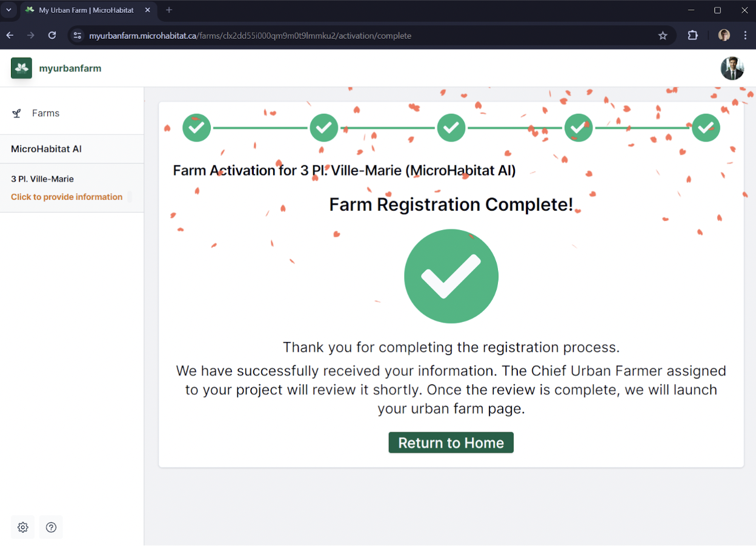Open the browser extensions puzzle icon
The image size is (756, 546).
pos(693,36)
